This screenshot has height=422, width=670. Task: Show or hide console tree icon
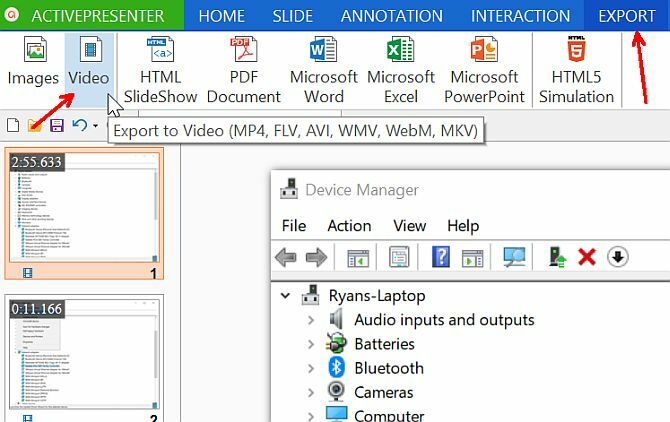point(358,258)
